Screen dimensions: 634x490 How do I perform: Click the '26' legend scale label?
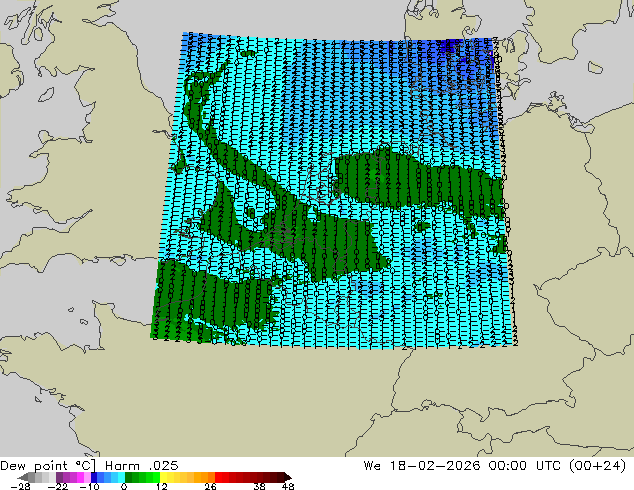[x=210, y=486]
